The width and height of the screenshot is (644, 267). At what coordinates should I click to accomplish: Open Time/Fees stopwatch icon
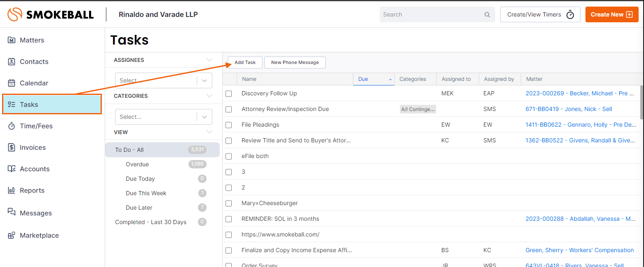pyautogui.click(x=12, y=126)
